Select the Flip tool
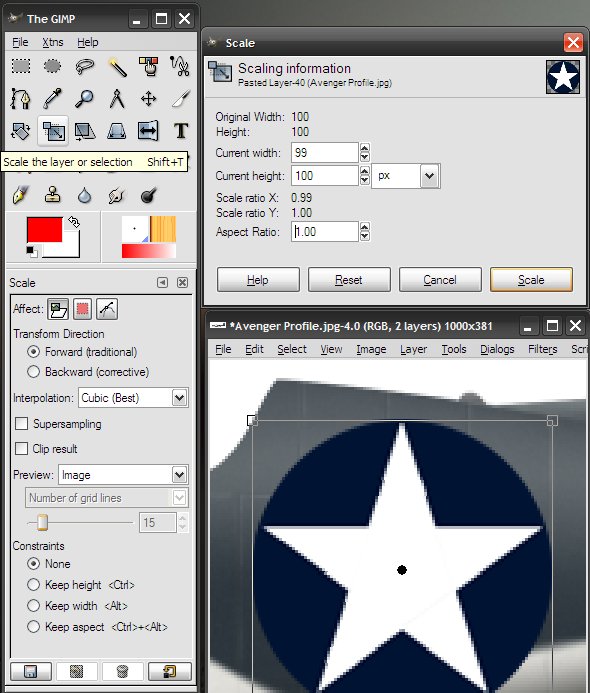This screenshot has height=693, width=590. click(148, 131)
